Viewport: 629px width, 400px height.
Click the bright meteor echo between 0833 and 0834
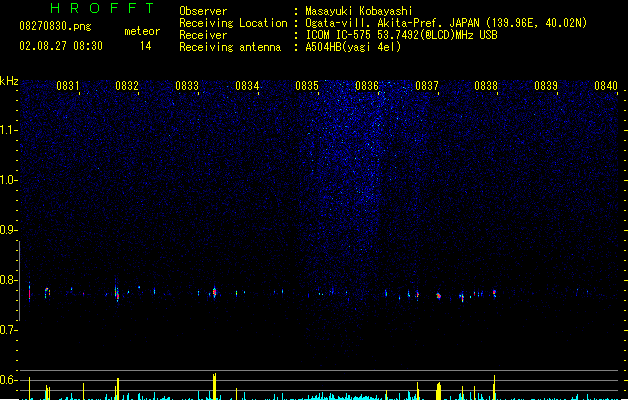coord(214,292)
